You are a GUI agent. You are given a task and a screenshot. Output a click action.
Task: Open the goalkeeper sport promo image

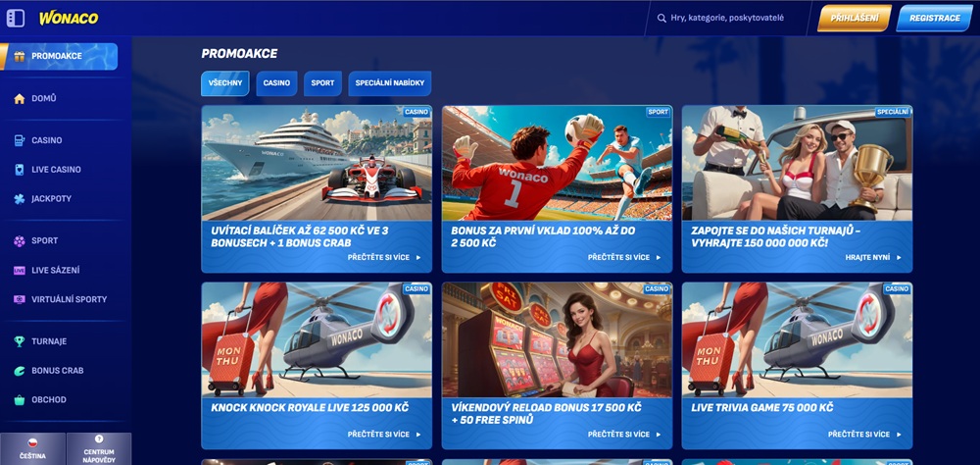pyautogui.click(x=557, y=163)
